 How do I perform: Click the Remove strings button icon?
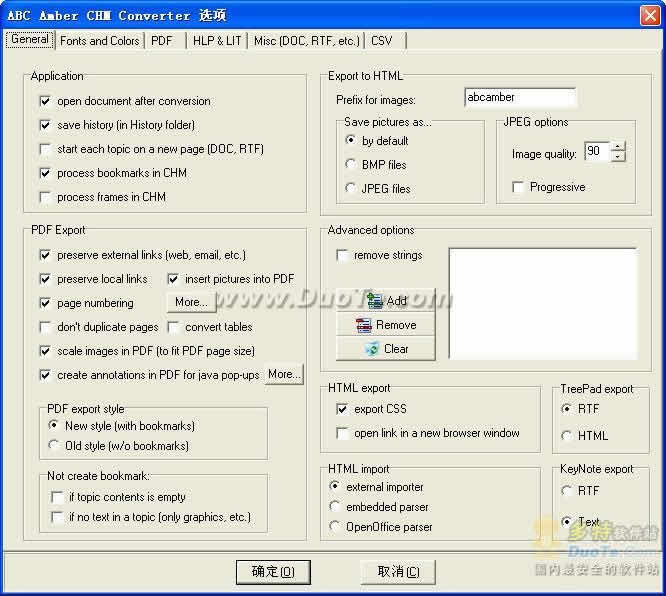coord(364,325)
